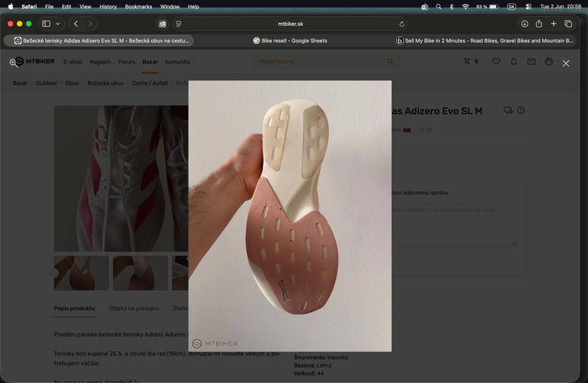Open the shopping cart
This screenshot has height=383, width=588.
(471, 61)
